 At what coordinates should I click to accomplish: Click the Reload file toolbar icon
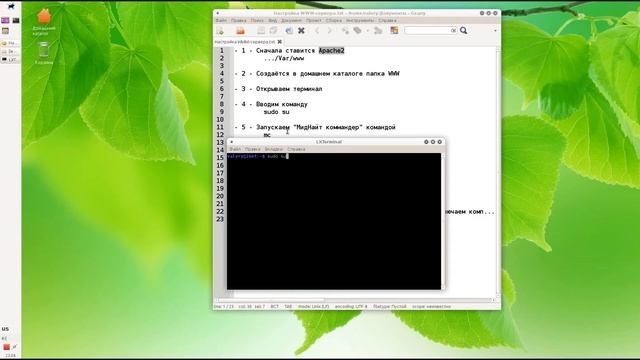tap(289, 31)
